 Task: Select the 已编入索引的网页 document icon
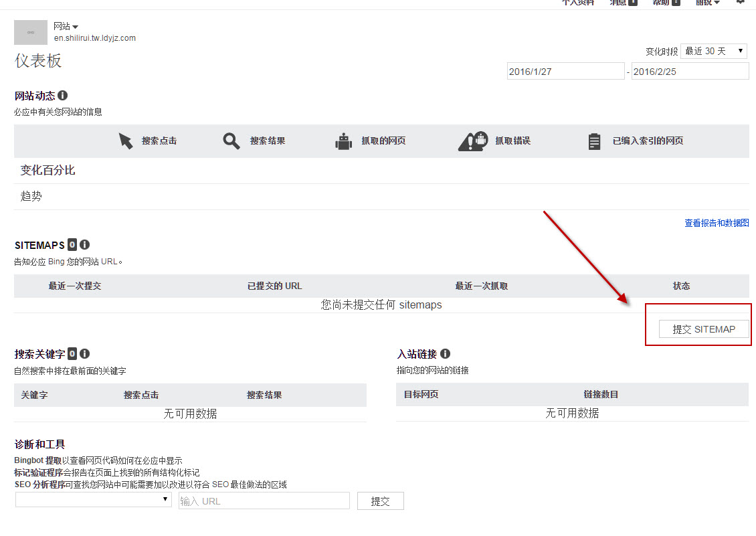pos(594,141)
